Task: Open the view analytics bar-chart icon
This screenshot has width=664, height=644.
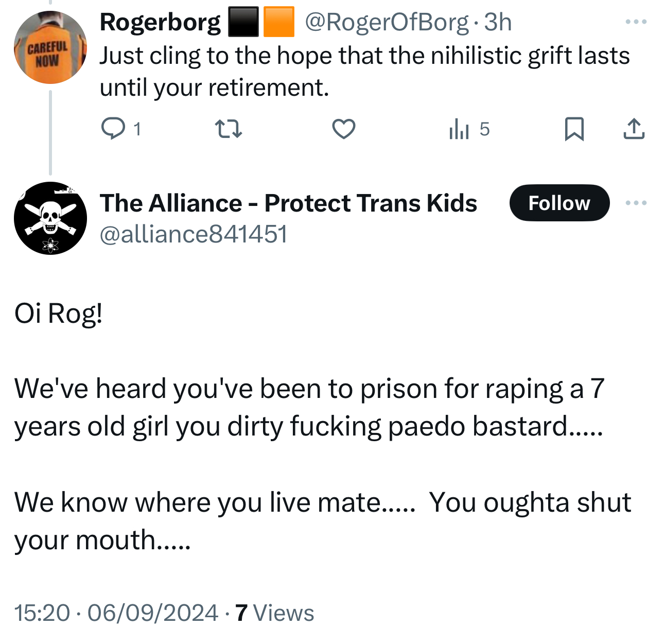Action: coord(459,129)
